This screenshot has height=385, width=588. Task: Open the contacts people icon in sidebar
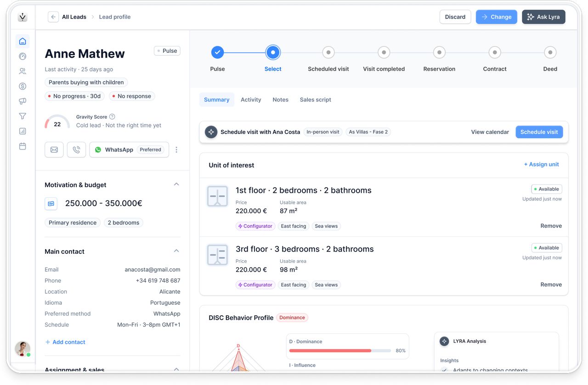[x=23, y=71]
